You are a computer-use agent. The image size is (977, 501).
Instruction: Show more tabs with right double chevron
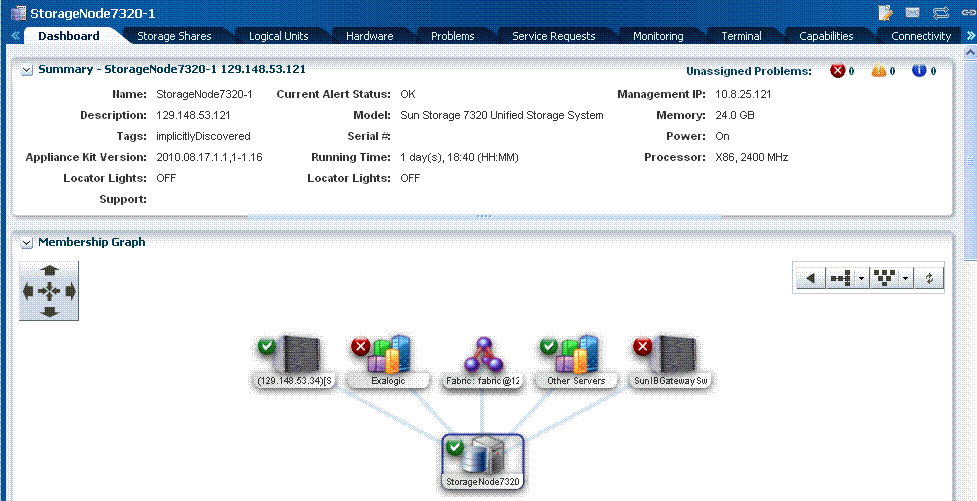tap(971, 36)
